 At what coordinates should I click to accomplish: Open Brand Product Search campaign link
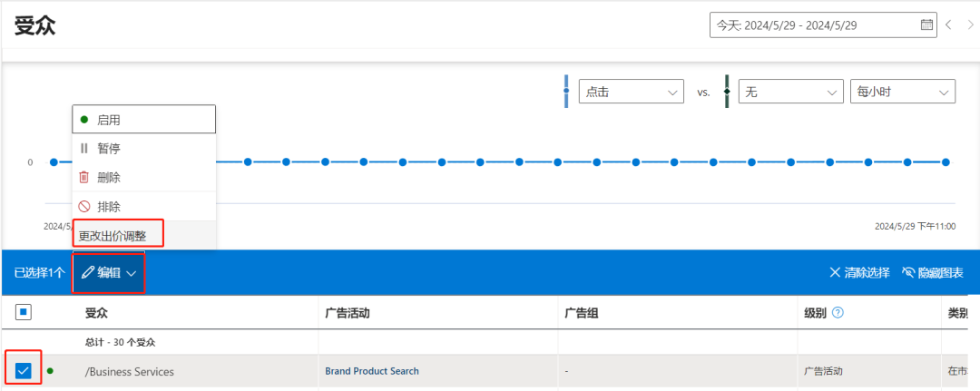click(372, 371)
